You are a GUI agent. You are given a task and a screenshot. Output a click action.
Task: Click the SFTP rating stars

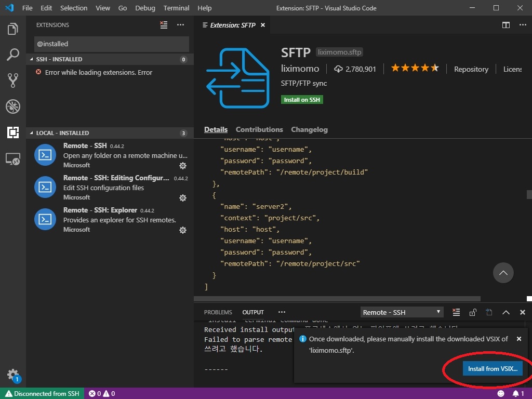click(415, 68)
